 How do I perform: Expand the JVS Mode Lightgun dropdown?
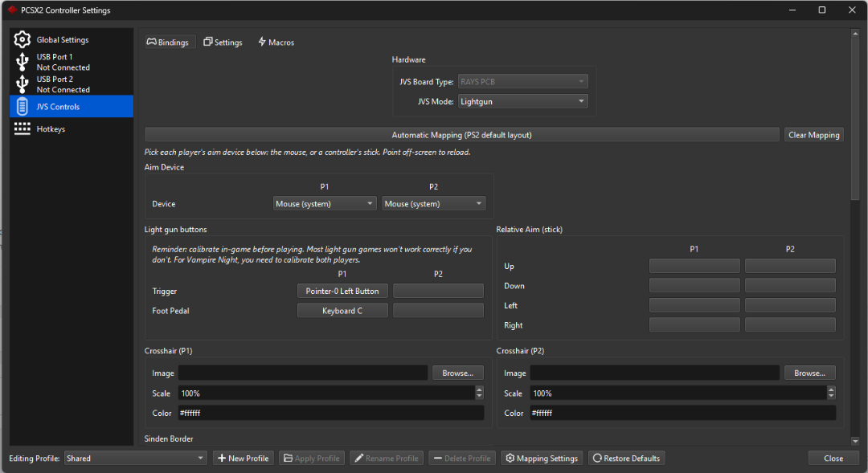pyautogui.click(x=522, y=101)
